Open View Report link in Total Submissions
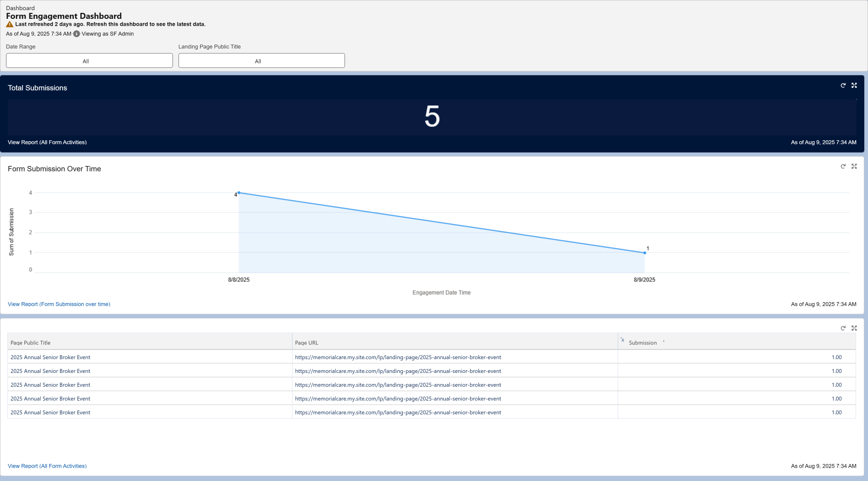 coord(47,142)
